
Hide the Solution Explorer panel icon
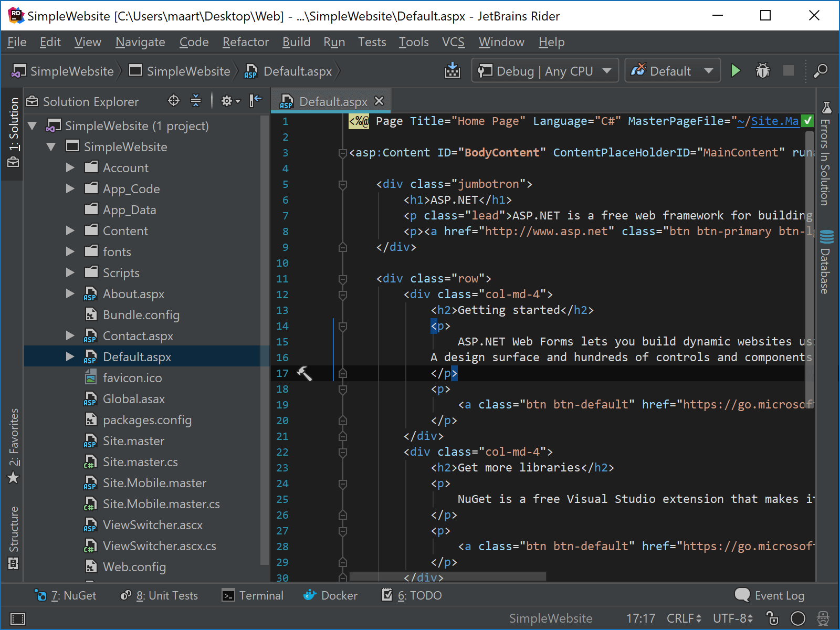256,100
